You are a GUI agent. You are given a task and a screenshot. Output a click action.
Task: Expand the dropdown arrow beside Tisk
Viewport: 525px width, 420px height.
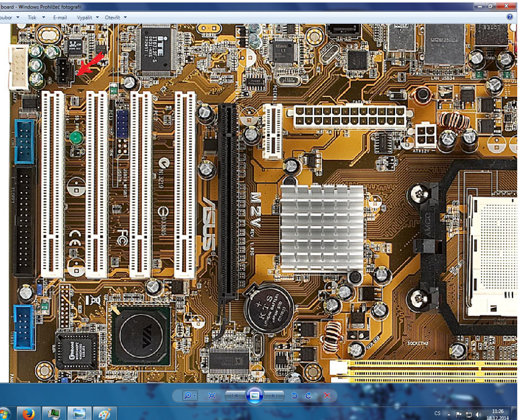43,17
